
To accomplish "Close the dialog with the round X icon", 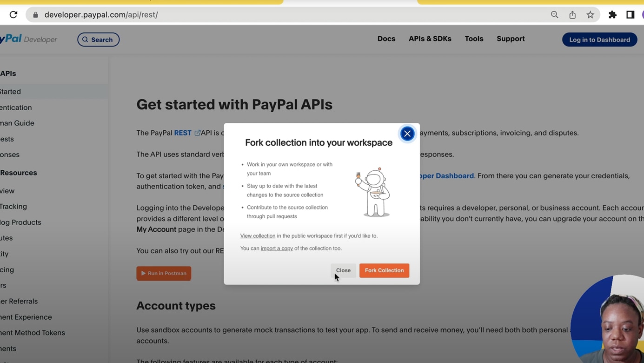I will (407, 134).
